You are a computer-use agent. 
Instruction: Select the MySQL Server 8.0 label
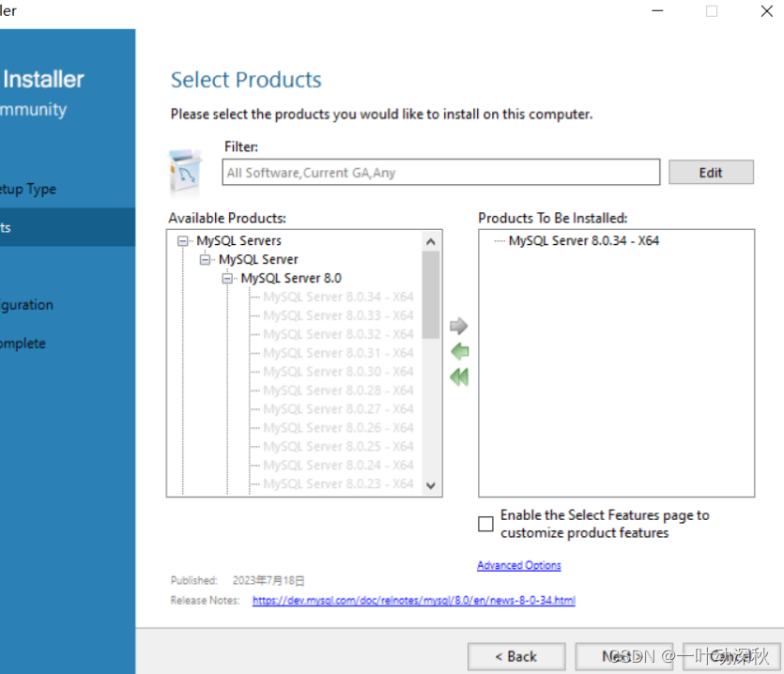point(291,279)
